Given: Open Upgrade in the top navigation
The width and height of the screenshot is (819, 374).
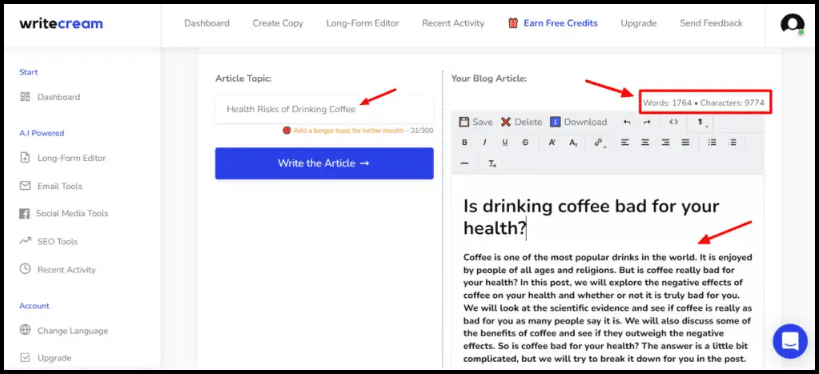Looking at the screenshot, I should point(638,23).
